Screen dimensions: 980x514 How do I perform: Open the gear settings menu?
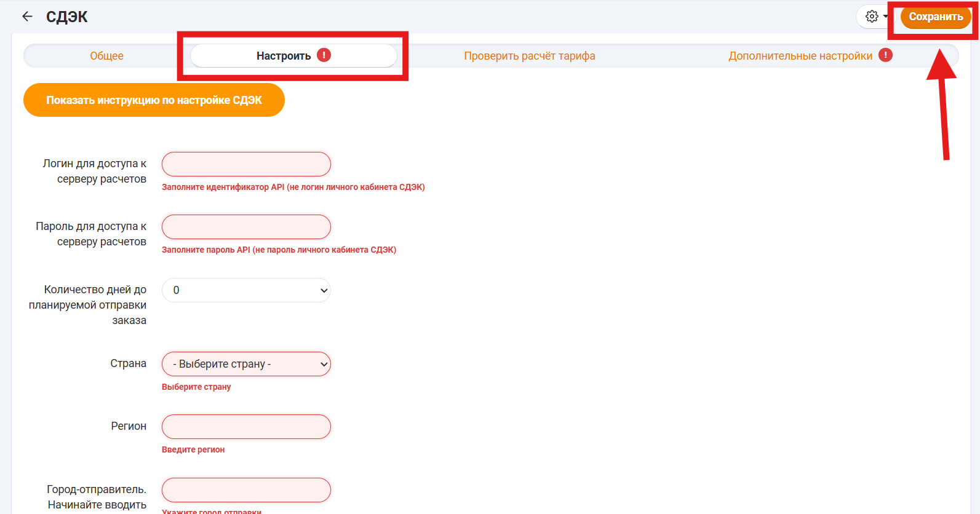pyautogui.click(x=872, y=17)
